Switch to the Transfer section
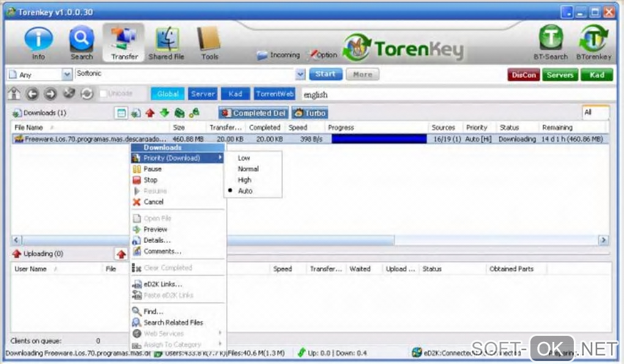624x364 pixels. 124,42
